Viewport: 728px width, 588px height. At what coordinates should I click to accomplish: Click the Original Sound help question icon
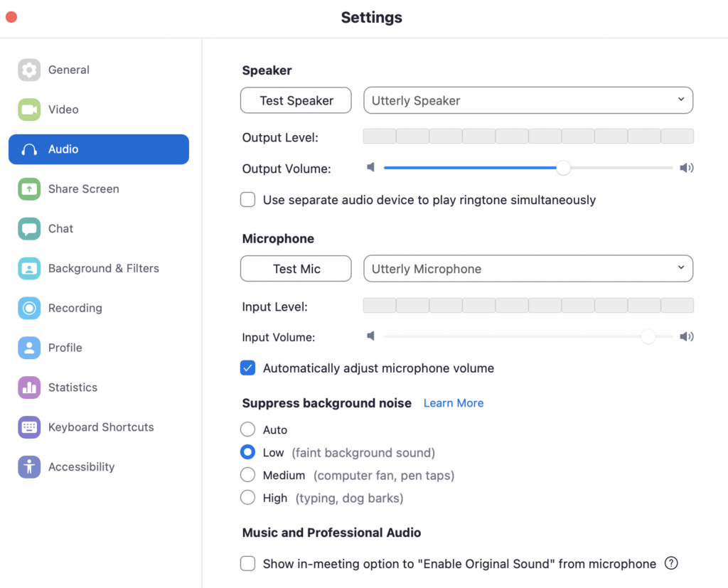[671, 563]
